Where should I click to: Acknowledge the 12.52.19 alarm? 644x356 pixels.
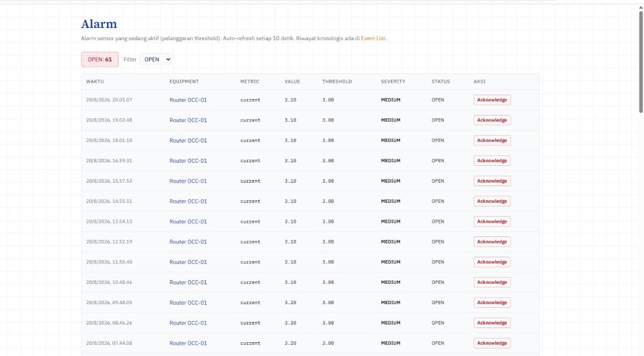tap(492, 242)
